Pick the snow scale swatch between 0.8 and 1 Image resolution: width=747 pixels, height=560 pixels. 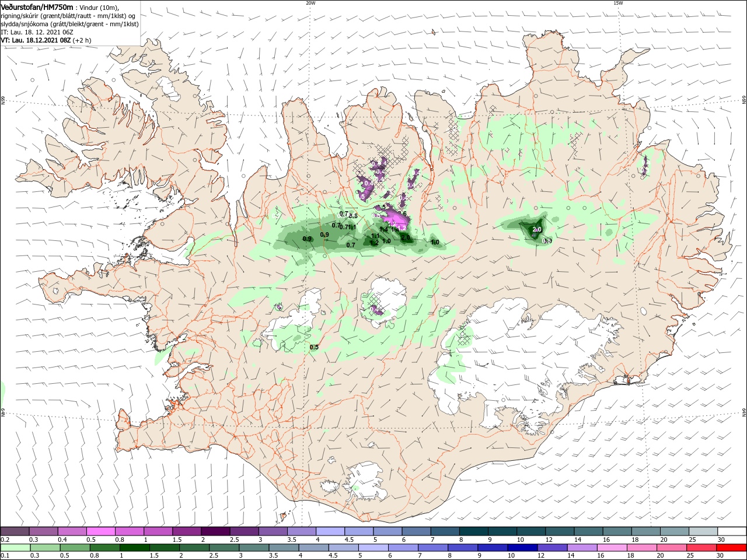click(x=129, y=531)
